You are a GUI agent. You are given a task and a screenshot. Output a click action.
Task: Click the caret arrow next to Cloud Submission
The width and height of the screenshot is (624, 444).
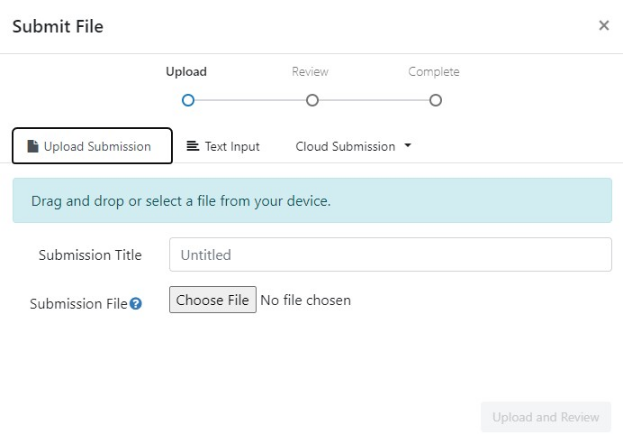point(407,146)
